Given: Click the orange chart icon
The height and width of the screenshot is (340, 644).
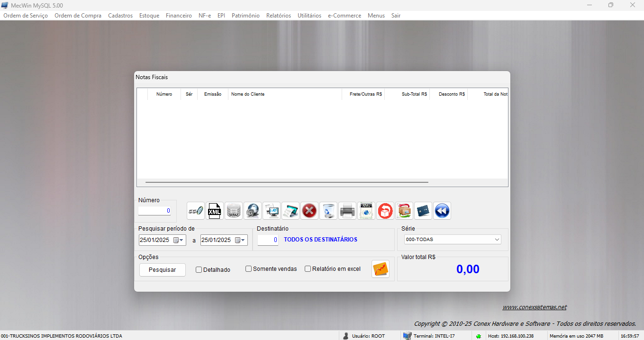Looking at the screenshot, I should (381, 269).
